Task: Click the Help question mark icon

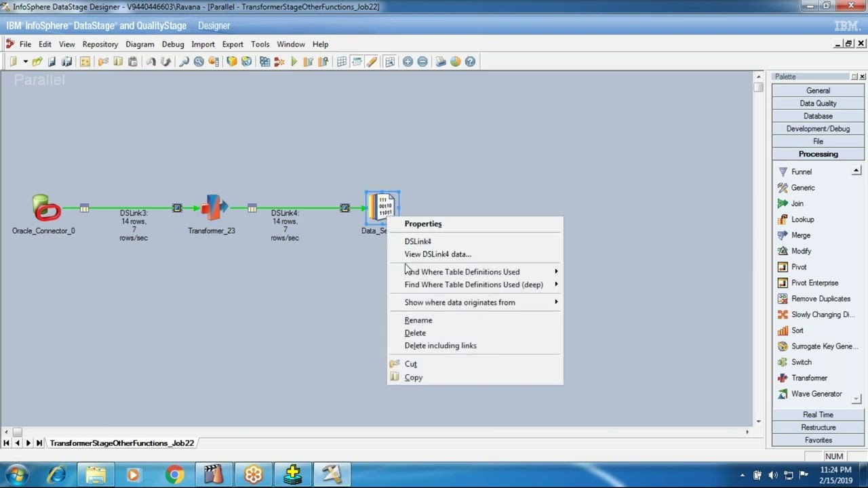Action: click(470, 62)
